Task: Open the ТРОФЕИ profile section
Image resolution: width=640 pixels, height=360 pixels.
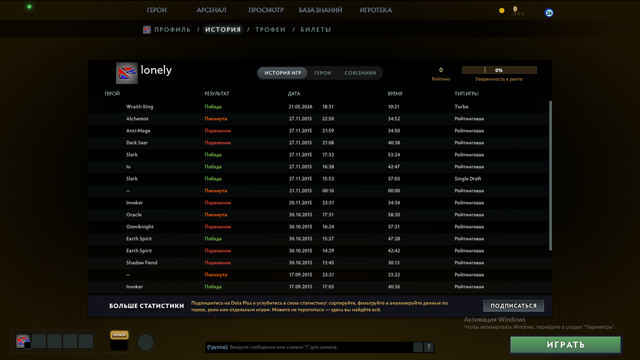Action: point(270,30)
